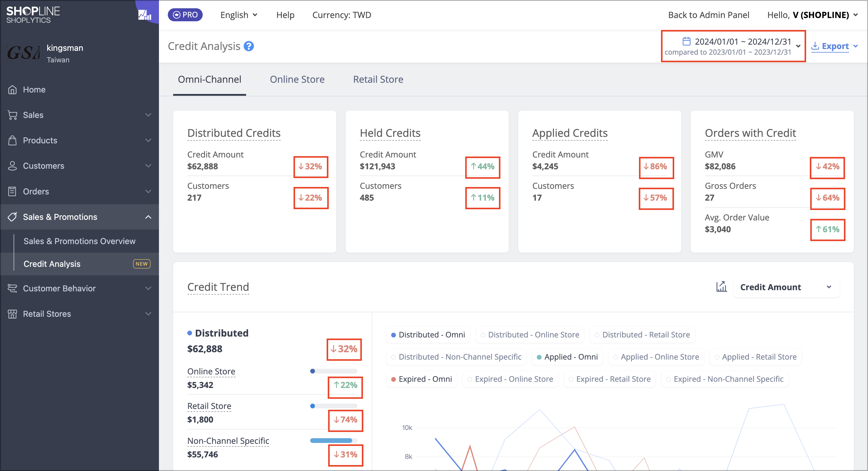
Task: Open the Credit Amount metric dropdown
Action: click(x=786, y=287)
